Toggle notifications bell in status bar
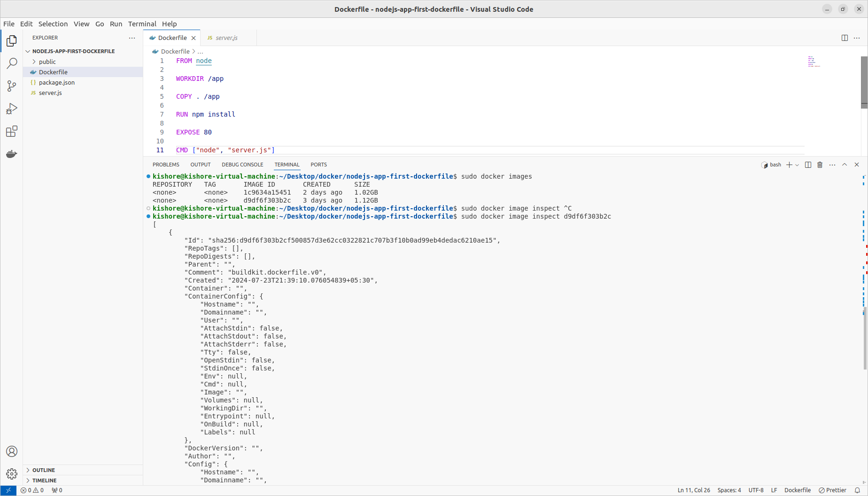This screenshot has width=868, height=496. (857, 490)
